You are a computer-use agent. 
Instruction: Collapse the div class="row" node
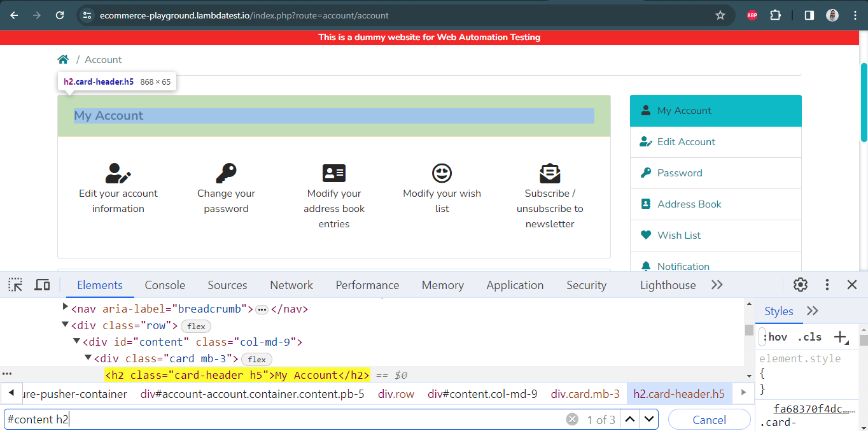66,325
